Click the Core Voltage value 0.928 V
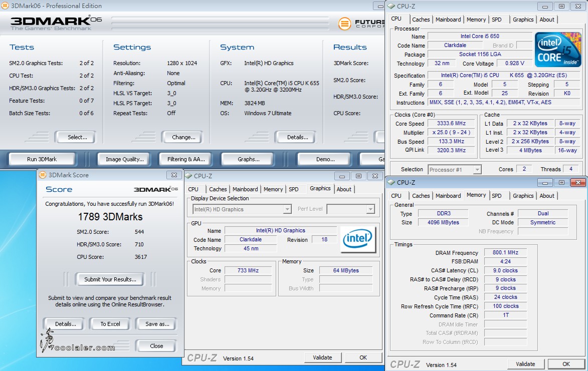 click(514, 63)
